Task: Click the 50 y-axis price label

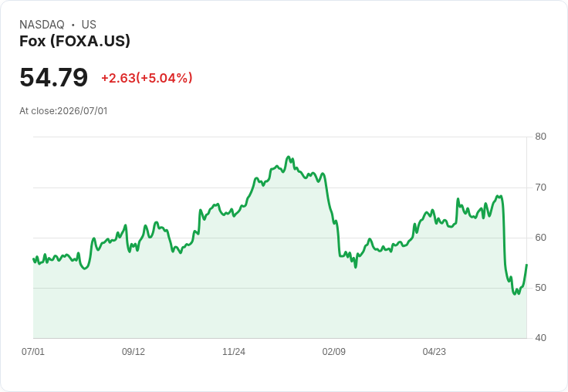Action: [x=540, y=288]
